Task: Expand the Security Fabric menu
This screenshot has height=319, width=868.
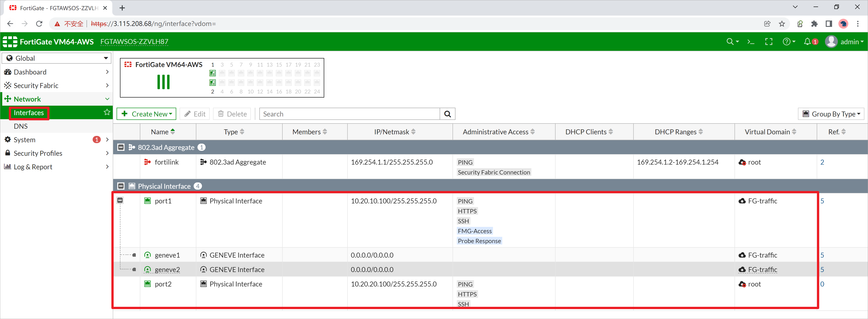Action: click(57, 86)
